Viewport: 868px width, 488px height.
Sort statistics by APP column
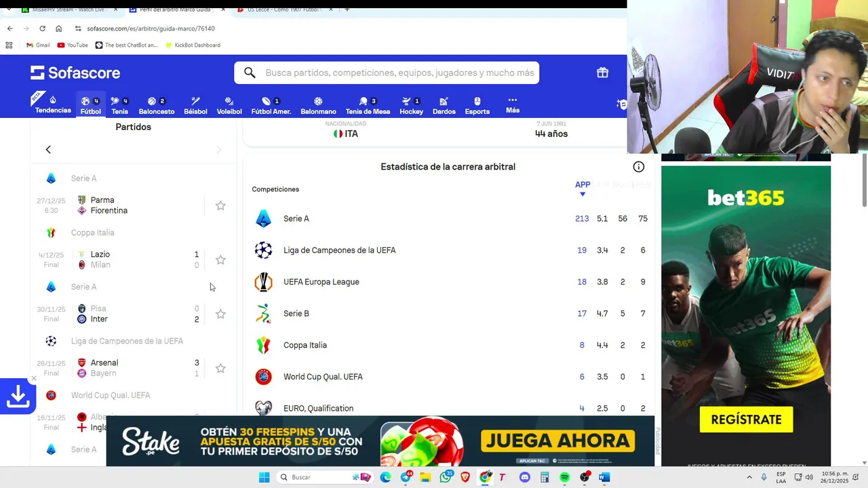coord(583,188)
